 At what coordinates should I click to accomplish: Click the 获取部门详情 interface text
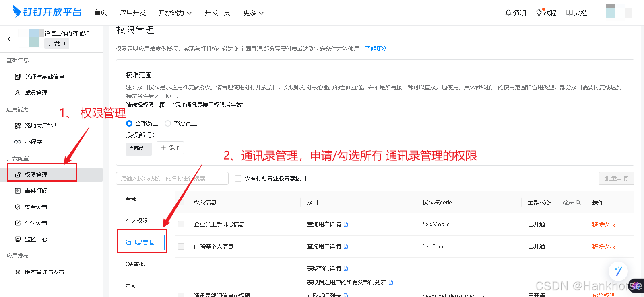(x=324, y=268)
